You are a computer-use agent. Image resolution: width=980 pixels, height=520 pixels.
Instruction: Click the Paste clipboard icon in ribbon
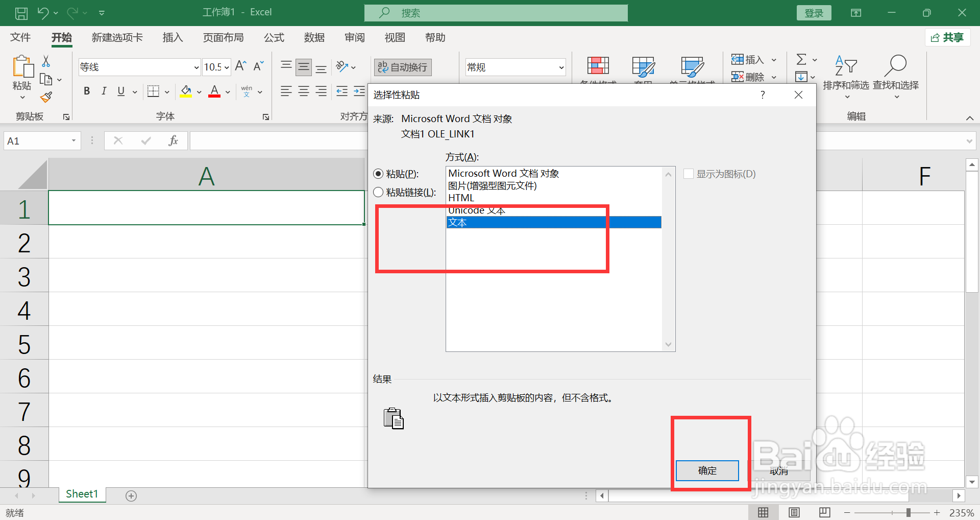(x=23, y=66)
